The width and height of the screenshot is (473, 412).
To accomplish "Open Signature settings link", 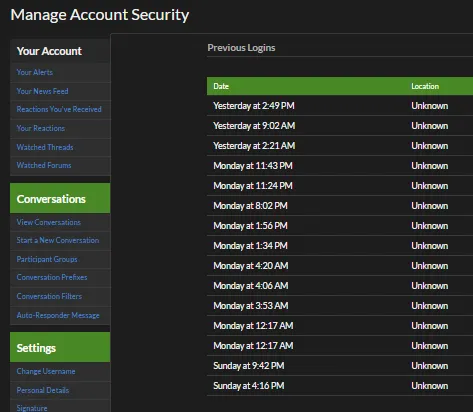I will point(32,408).
